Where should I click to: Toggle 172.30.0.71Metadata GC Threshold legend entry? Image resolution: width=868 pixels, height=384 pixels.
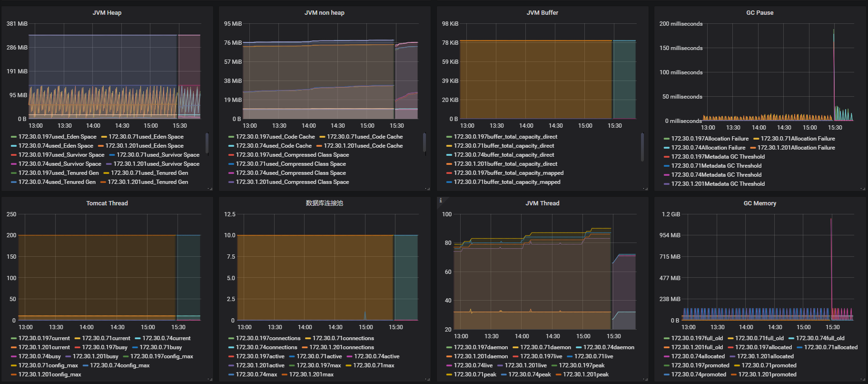click(716, 166)
